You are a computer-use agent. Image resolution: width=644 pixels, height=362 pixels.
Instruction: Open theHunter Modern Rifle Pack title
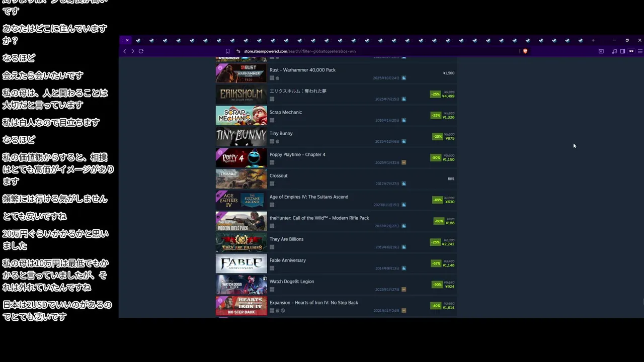[x=319, y=218]
